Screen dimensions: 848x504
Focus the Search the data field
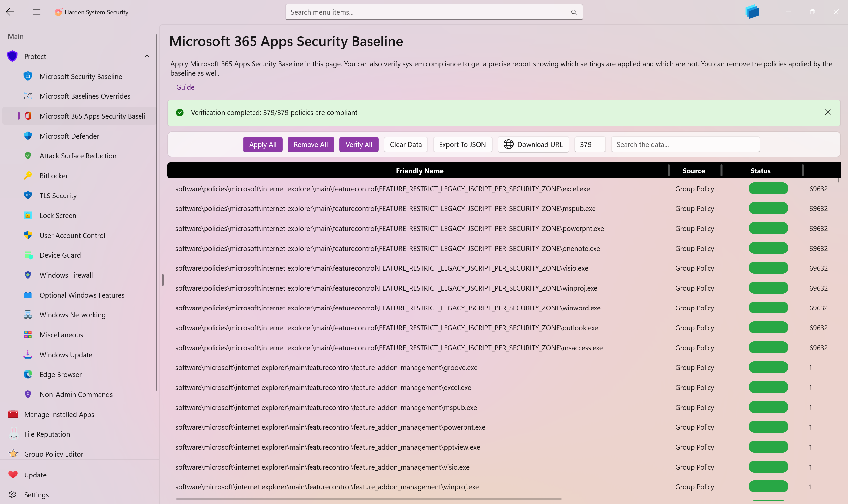[x=685, y=145]
